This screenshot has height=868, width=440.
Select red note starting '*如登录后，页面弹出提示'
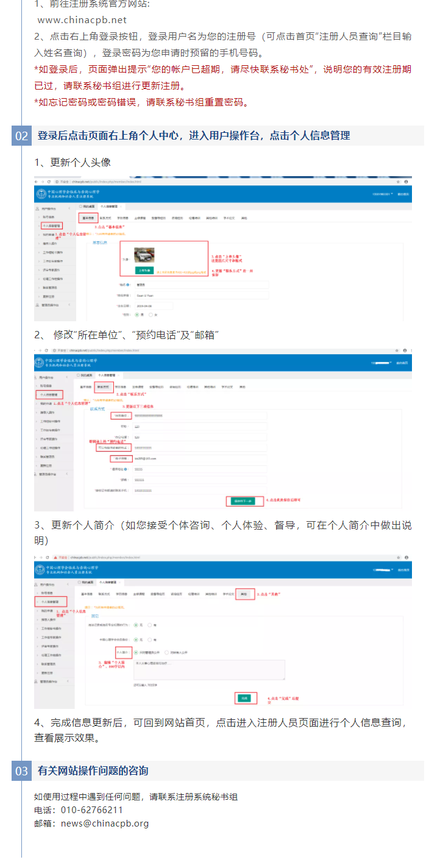pyautogui.click(x=223, y=77)
